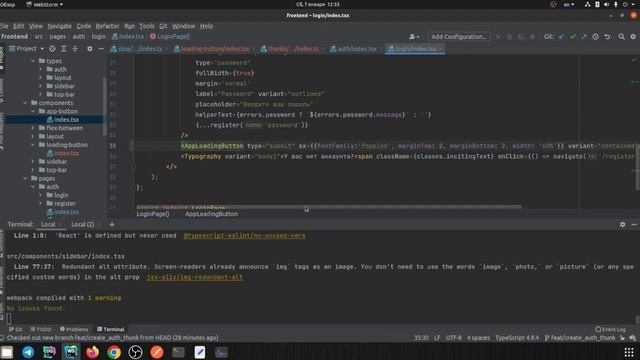Viewport: 640px width, 360px height.
Task: Expand the login folder
Action: [x=41, y=195]
